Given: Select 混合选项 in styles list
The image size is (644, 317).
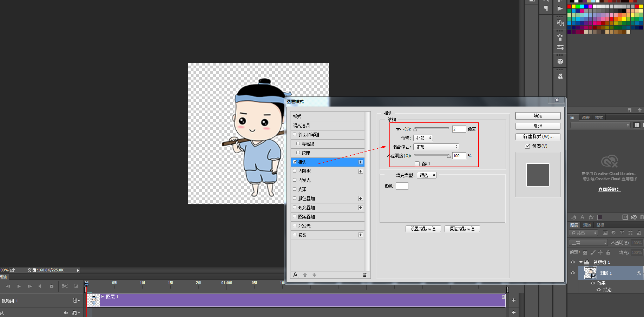Looking at the screenshot, I should pyautogui.click(x=327, y=126).
